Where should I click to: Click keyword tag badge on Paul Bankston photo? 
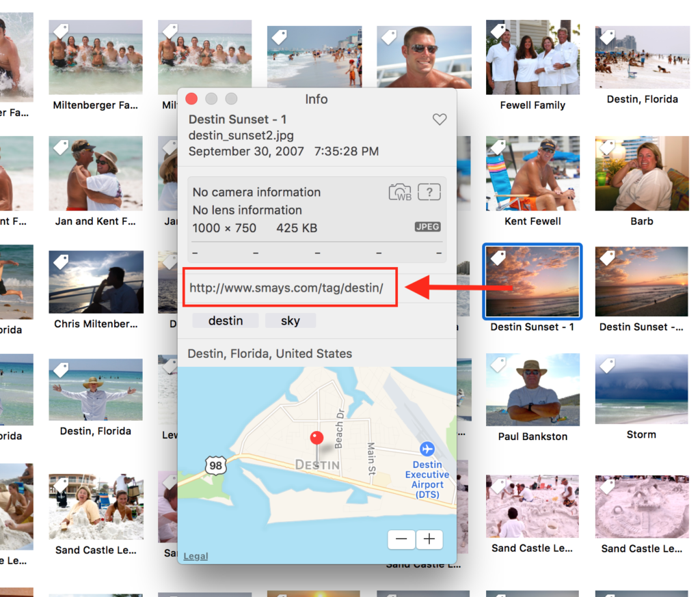[498, 365]
